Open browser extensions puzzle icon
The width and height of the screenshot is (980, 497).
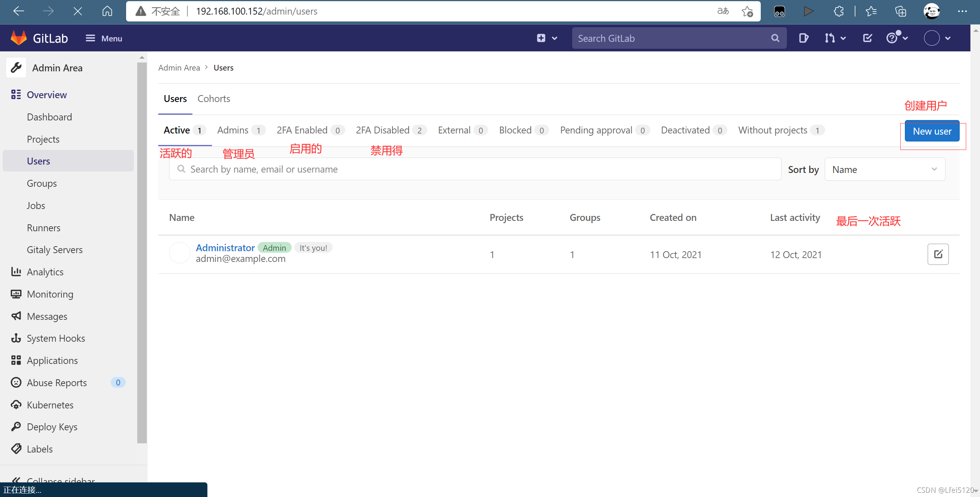(x=838, y=11)
